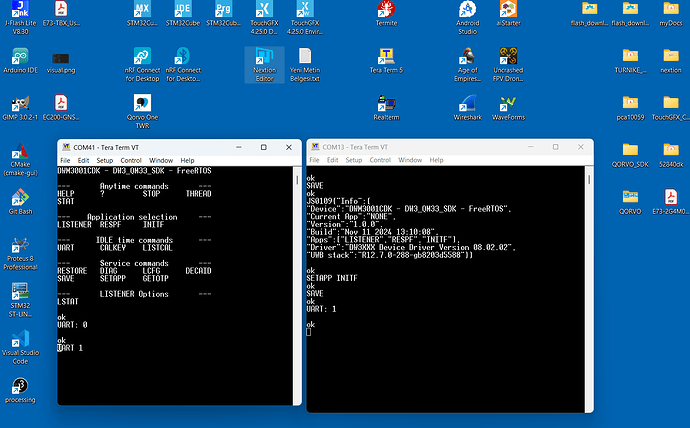Launch STM32CubeIDE desktop icon
690x428 pixels.
[183, 14]
